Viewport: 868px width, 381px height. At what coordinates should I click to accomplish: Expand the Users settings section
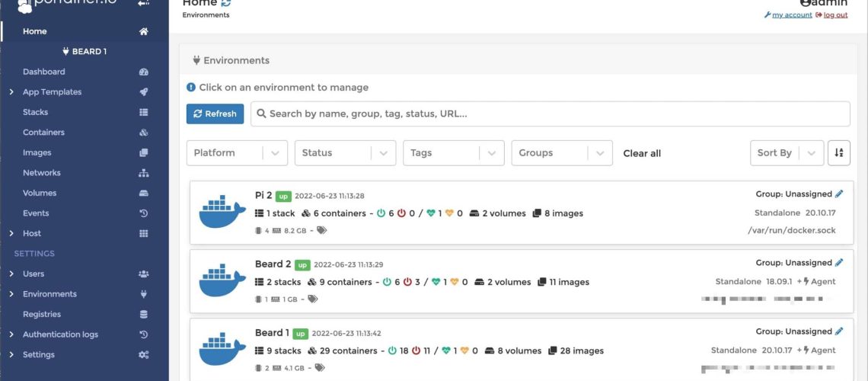(34, 274)
